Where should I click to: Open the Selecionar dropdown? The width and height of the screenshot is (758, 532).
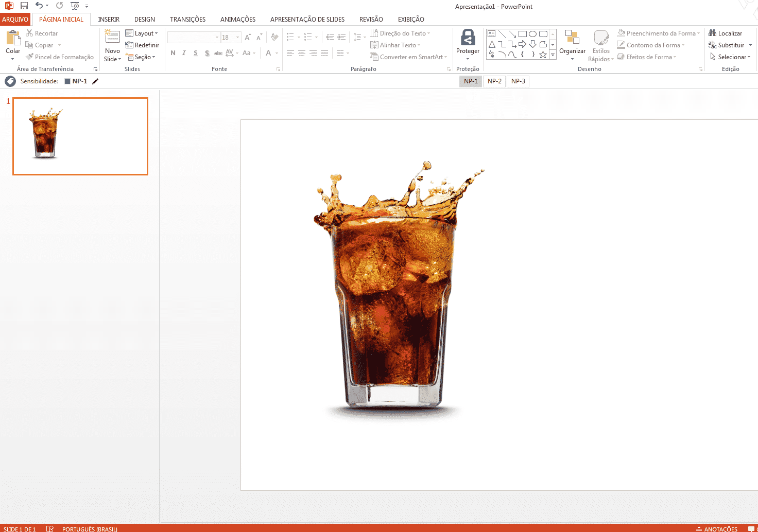click(730, 57)
